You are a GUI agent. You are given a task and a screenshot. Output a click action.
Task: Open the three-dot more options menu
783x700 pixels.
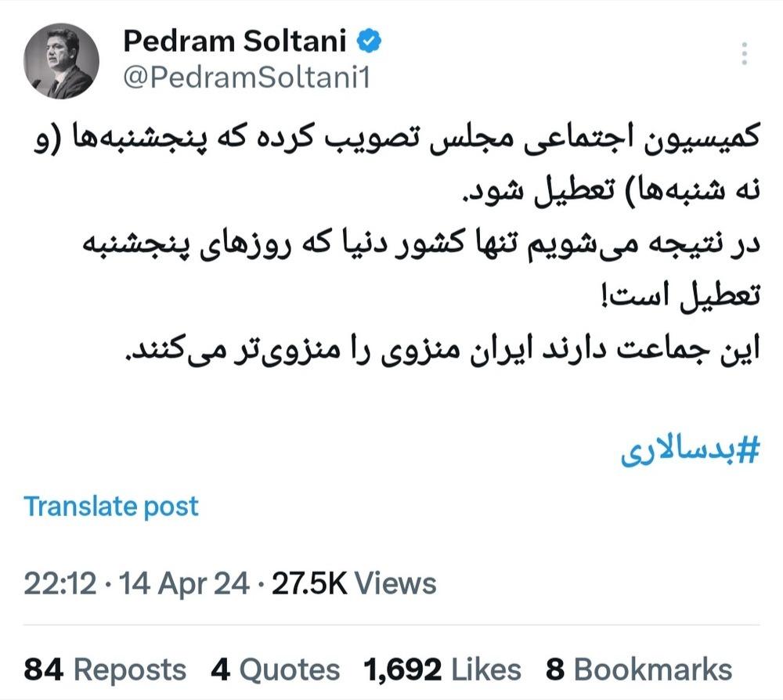744,53
